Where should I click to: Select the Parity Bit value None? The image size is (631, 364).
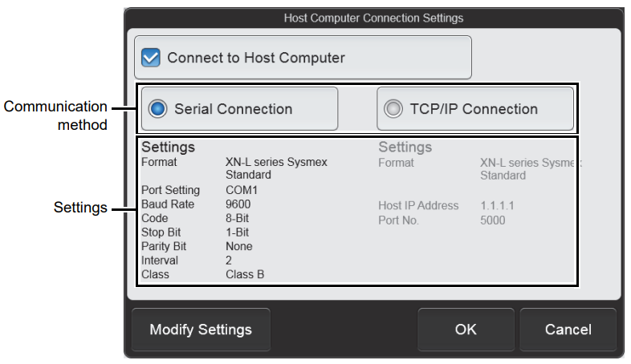tap(239, 246)
